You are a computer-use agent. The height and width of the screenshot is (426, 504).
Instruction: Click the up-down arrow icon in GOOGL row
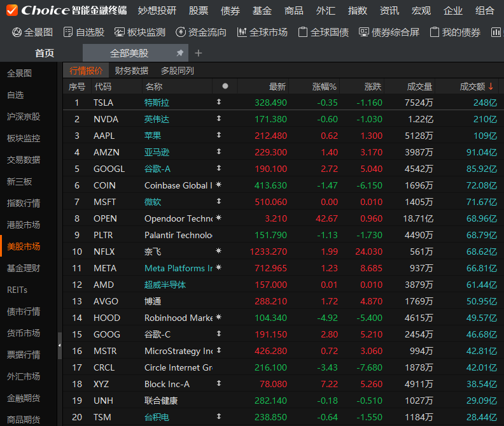click(x=218, y=168)
